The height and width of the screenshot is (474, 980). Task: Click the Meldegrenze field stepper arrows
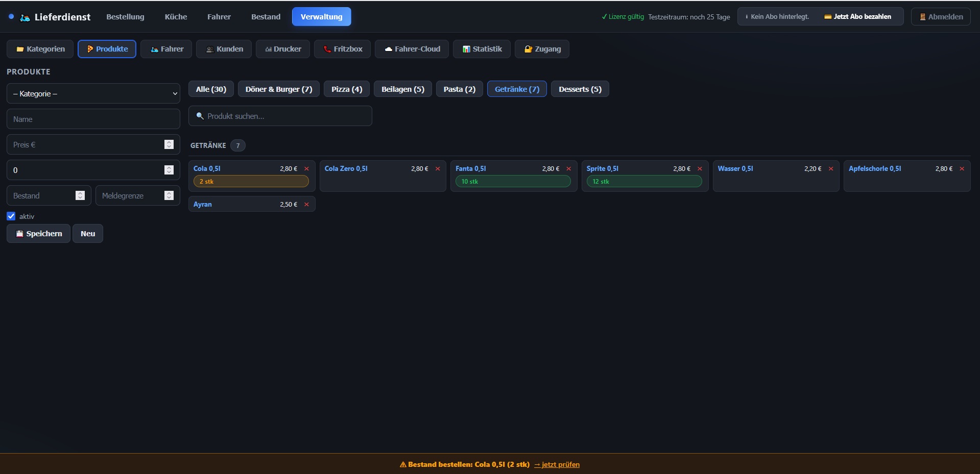[x=169, y=195]
